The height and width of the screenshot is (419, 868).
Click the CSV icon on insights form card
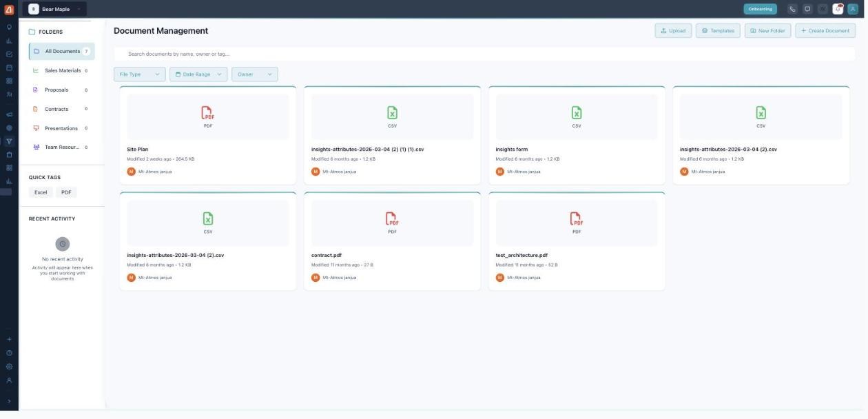pos(577,113)
